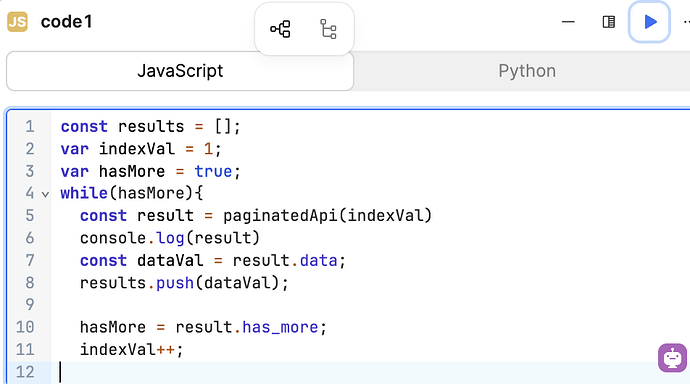Open the tree structure view icon
690x384 pixels.
coord(328,29)
